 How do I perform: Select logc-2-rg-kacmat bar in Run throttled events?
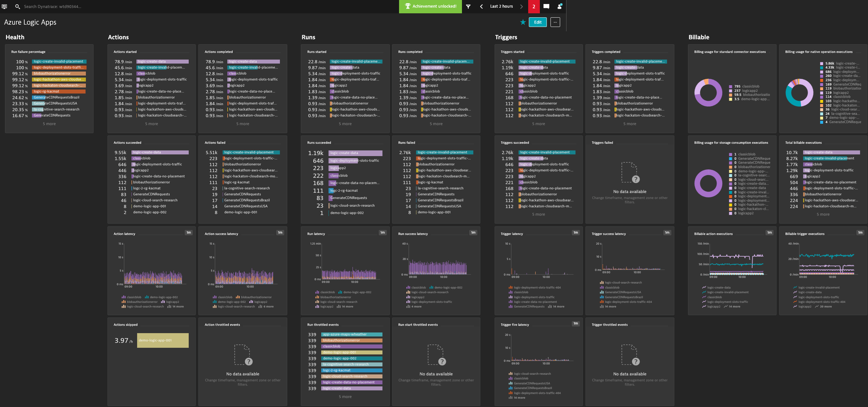click(351, 370)
